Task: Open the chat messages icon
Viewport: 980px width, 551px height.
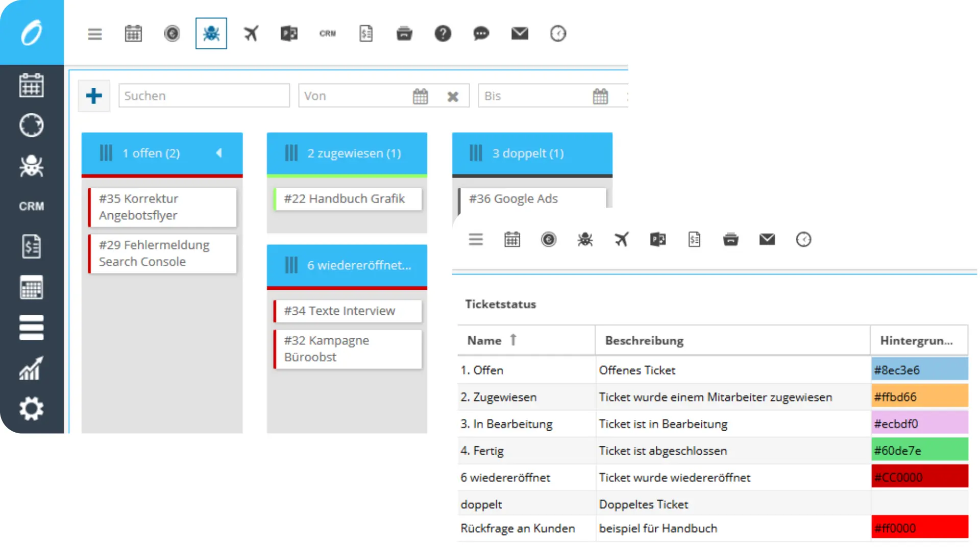Action: coord(481,34)
